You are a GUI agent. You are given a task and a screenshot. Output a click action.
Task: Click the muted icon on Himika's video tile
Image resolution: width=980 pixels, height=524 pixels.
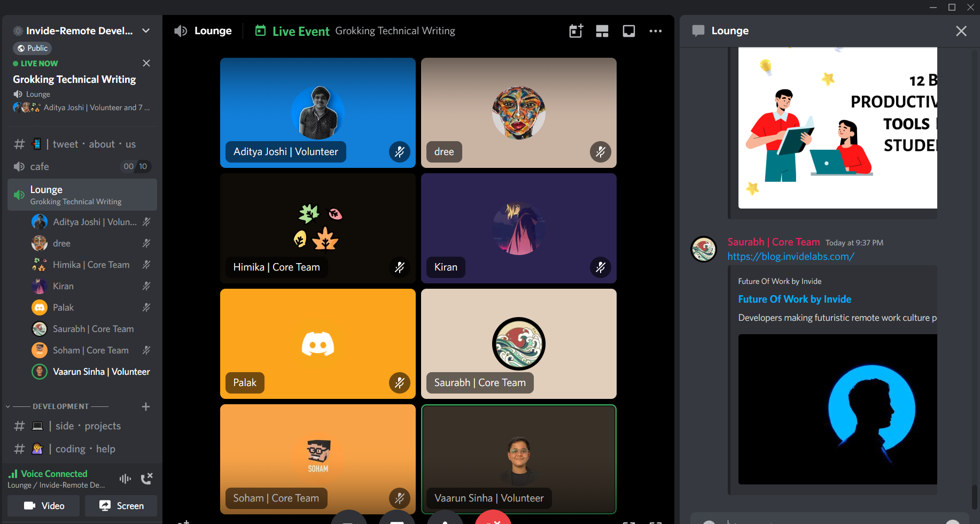click(x=400, y=267)
